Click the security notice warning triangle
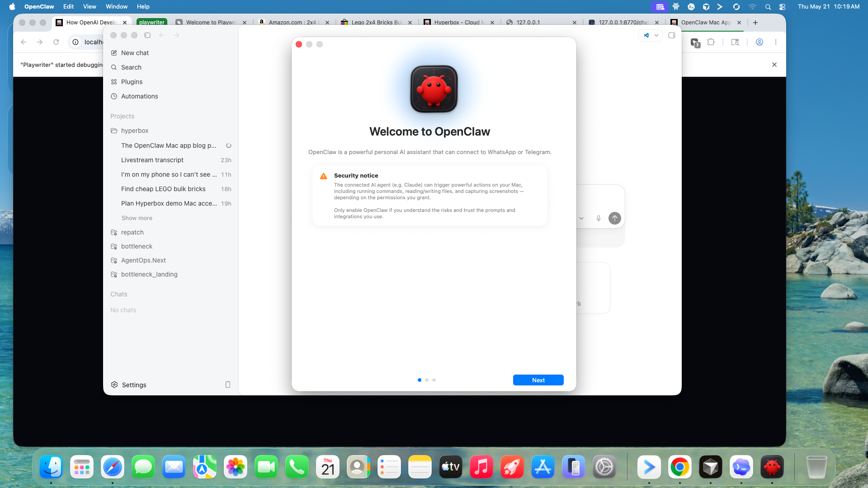 point(324,176)
